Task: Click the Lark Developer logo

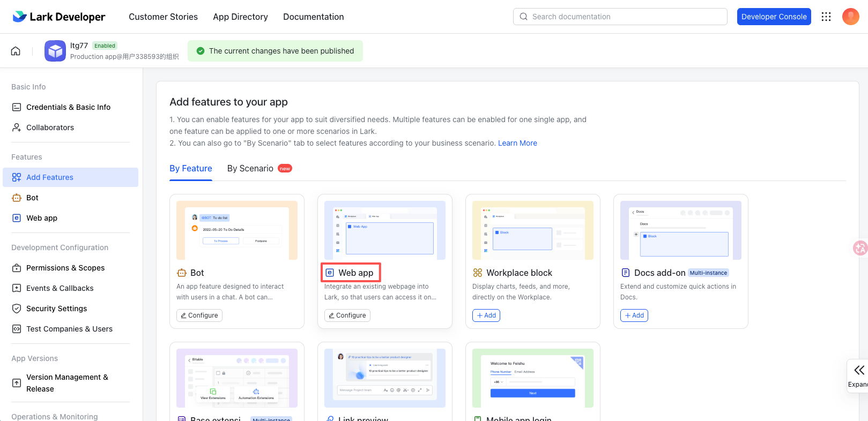Action: (x=59, y=17)
